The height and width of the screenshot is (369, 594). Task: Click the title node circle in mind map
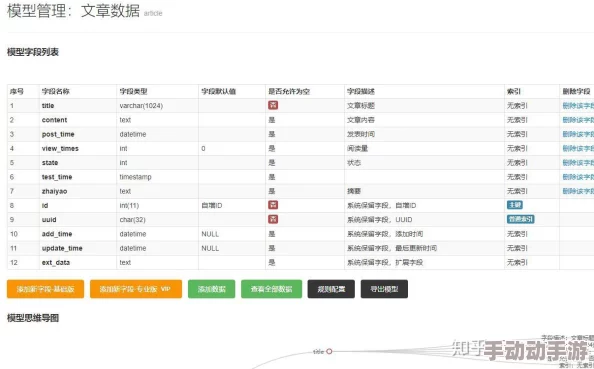tap(329, 351)
